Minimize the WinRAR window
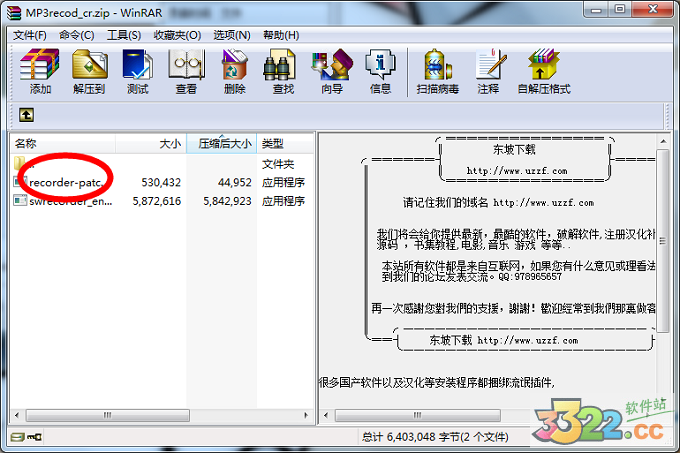 (597, 9)
